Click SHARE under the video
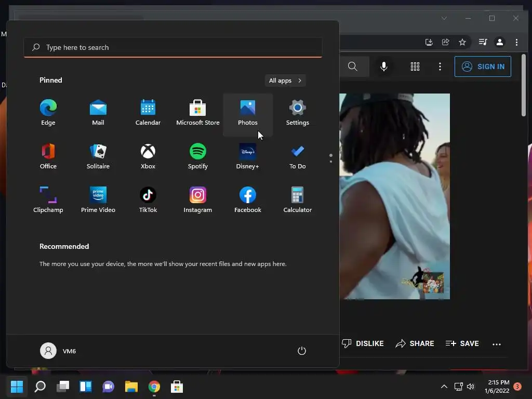The image size is (532, 399). tap(415, 343)
